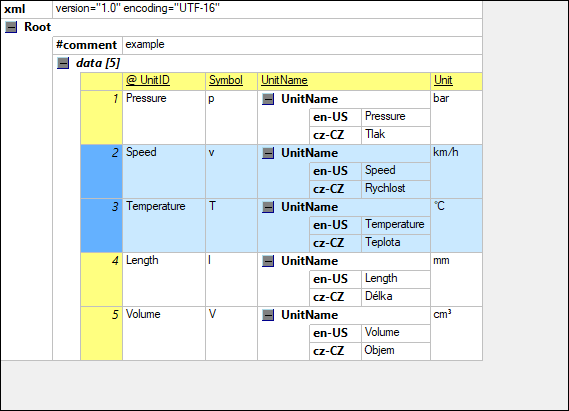Collapse UnitName in the Temperature row

pyautogui.click(x=268, y=207)
